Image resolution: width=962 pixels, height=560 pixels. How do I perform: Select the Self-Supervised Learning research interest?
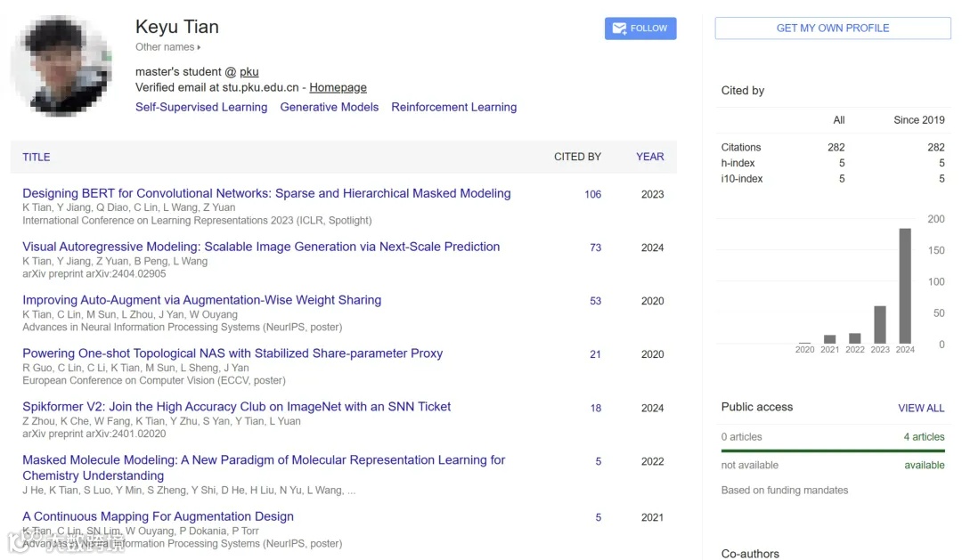(x=201, y=107)
